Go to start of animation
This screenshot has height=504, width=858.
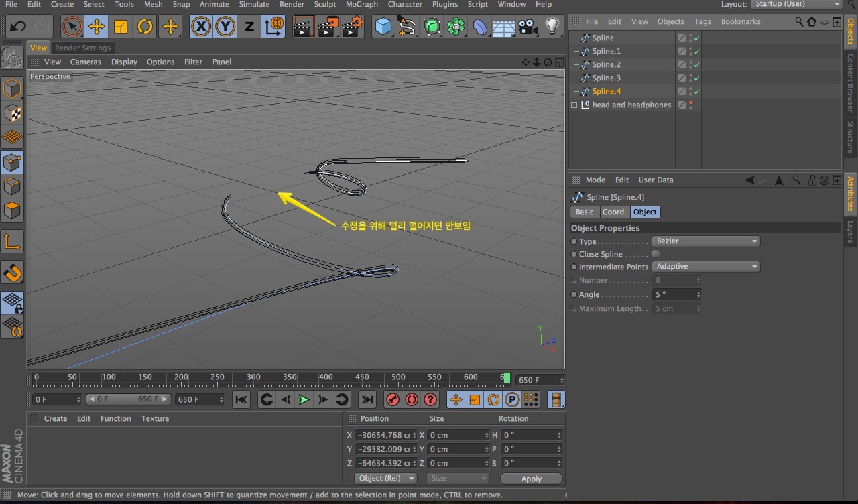point(241,399)
